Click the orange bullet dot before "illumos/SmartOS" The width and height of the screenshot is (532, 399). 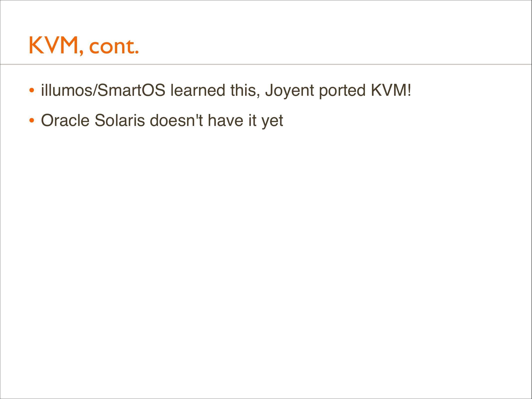coord(31,90)
